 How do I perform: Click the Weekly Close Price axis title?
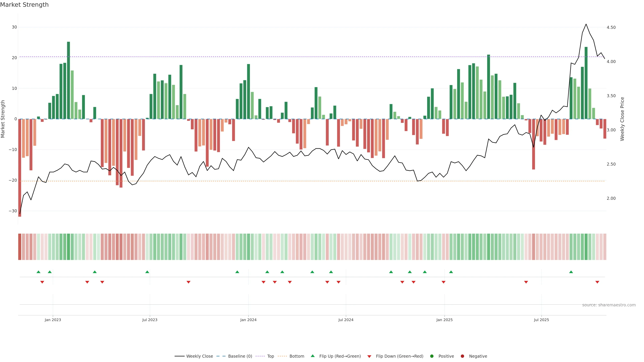(622, 119)
